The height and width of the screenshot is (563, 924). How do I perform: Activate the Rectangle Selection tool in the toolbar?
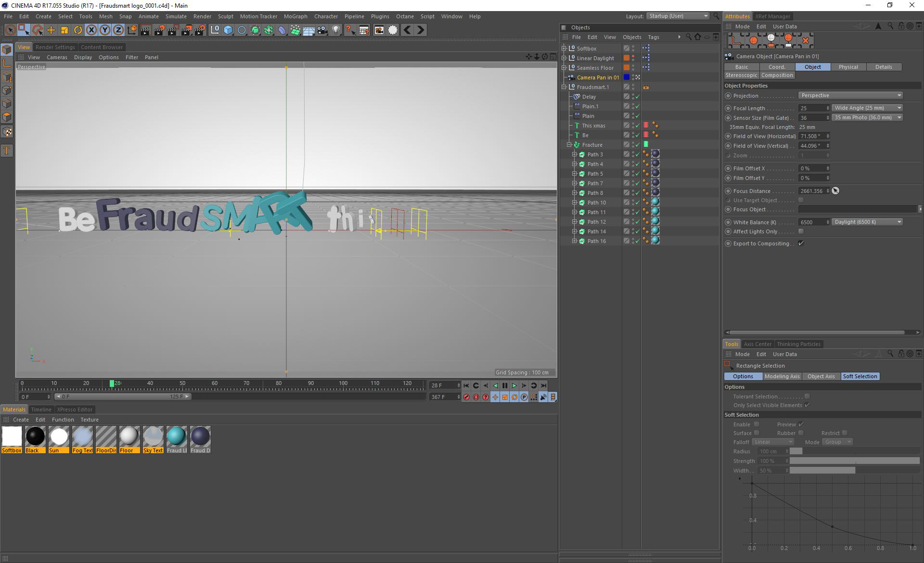[x=24, y=30]
